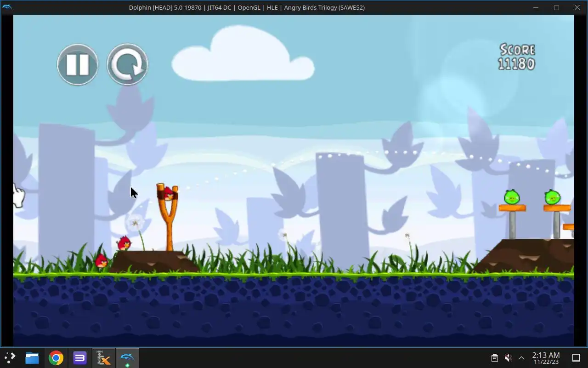The image size is (588, 368).
Task: Click the muted volume tray icon
Action: click(508, 358)
